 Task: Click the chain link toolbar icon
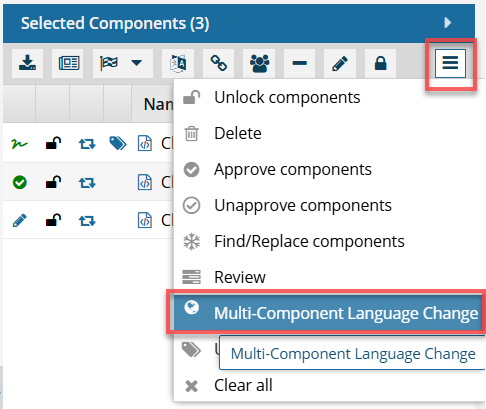point(219,63)
